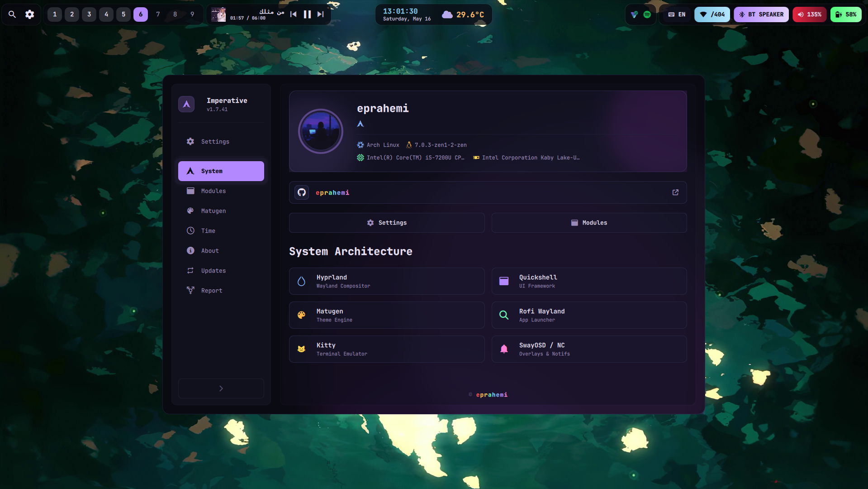The width and height of the screenshot is (868, 489).
Task: Open the battery indicator at 58%
Action: pos(846,14)
